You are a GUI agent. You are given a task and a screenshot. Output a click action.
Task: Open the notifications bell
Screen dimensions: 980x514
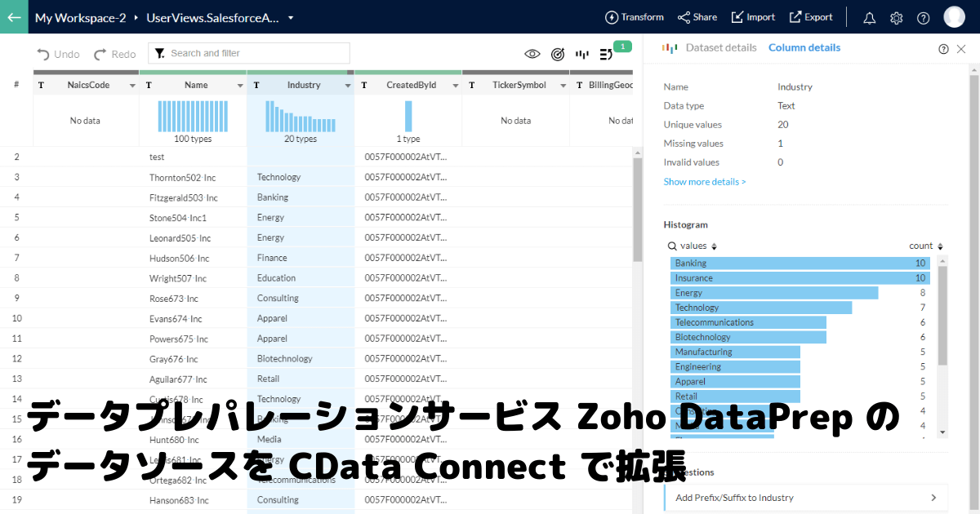869,17
